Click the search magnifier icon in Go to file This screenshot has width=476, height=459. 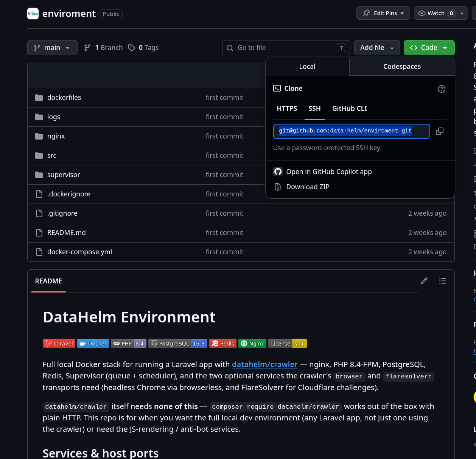pyautogui.click(x=230, y=48)
